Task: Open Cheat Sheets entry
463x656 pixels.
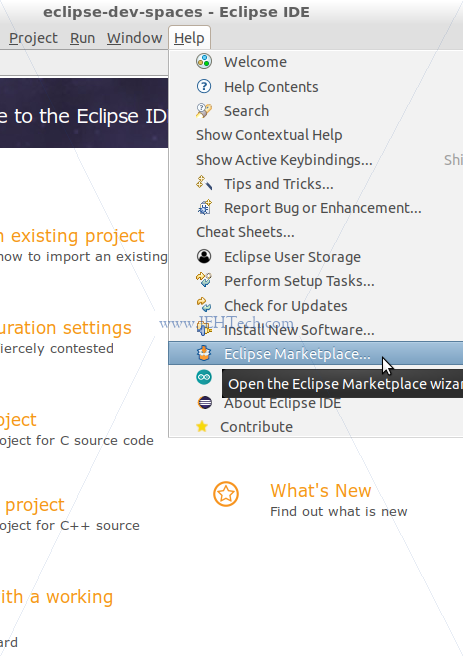Action: [245, 232]
